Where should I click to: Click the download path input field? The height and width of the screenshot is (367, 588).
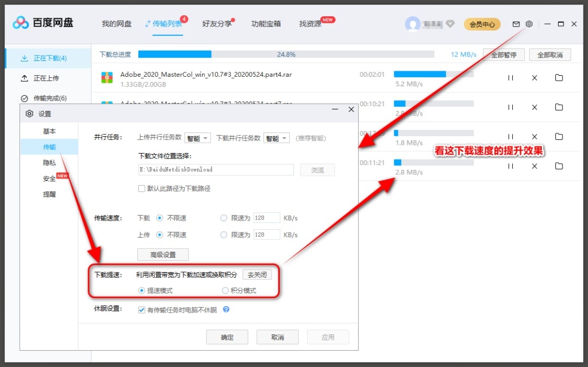216,169
